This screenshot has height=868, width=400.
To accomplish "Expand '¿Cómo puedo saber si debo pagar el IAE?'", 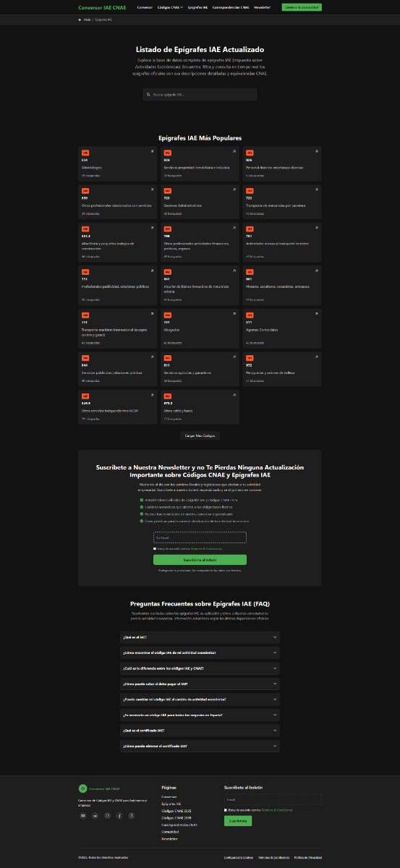I will coord(200,684).
